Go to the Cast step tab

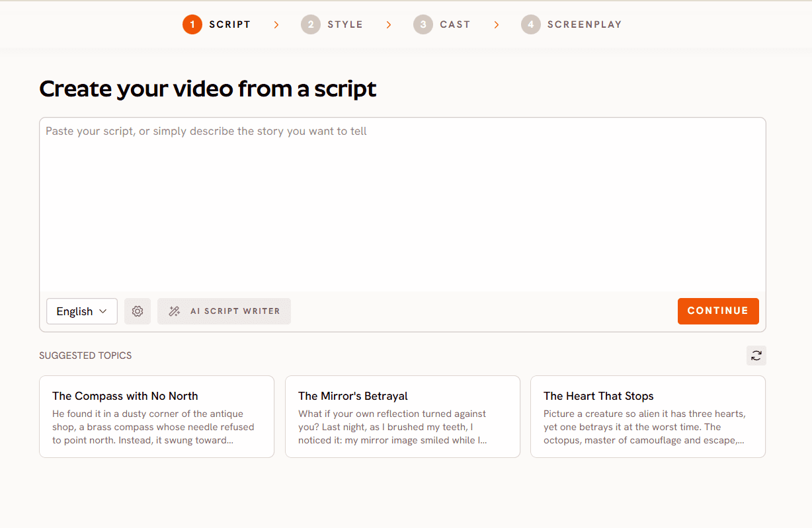pyautogui.click(x=442, y=24)
